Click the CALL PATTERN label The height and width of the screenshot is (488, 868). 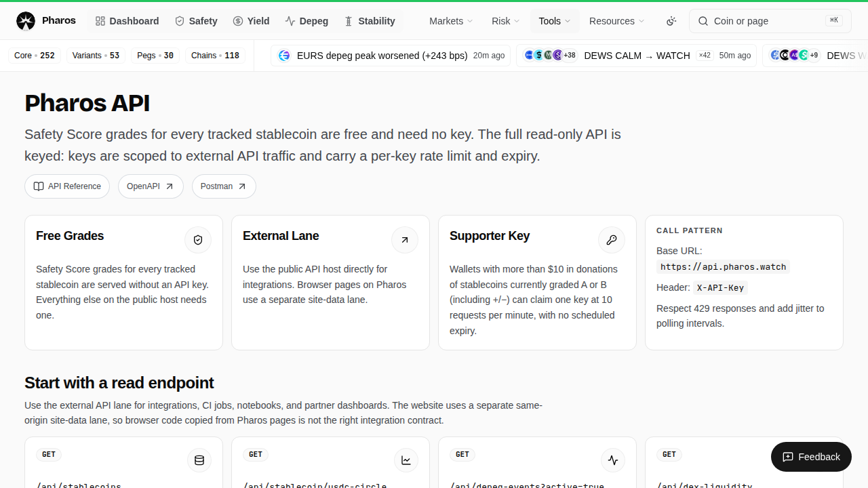[x=690, y=230]
